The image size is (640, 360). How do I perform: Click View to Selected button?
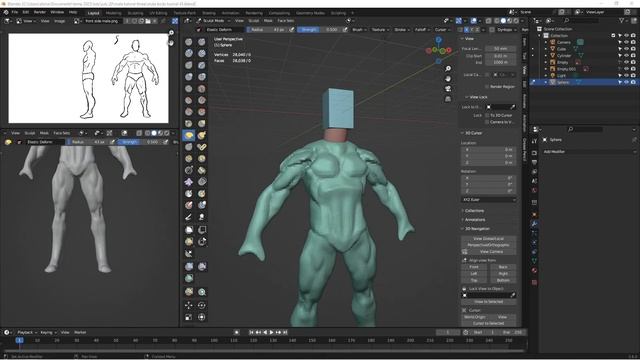tap(489, 302)
